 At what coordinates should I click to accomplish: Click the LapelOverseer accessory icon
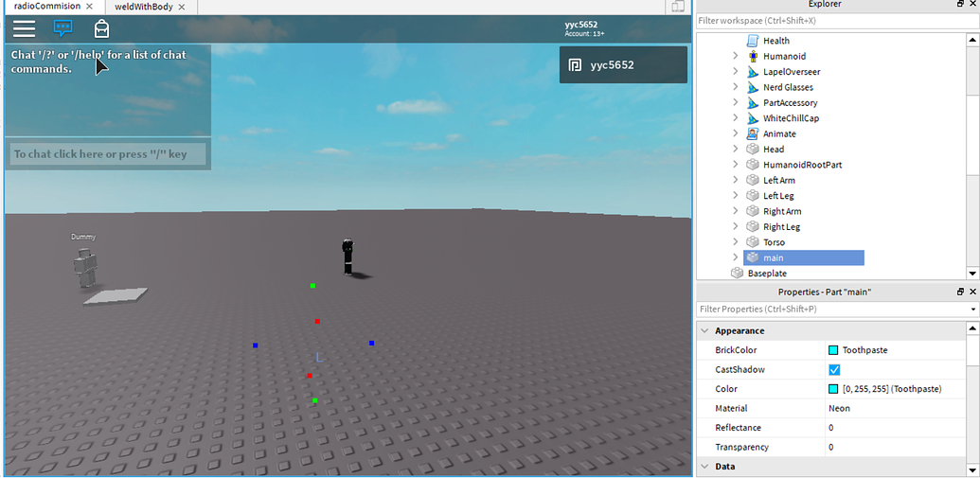753,72
